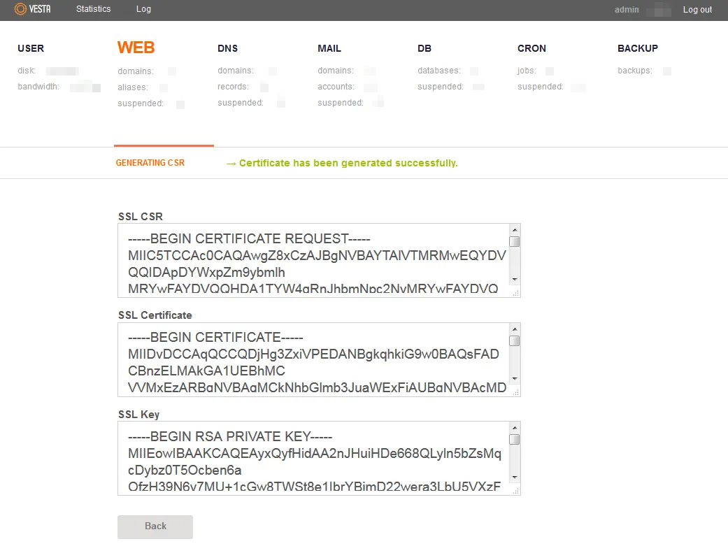
Task: Click the SSL Key label
Action: [x=139, y=415]
